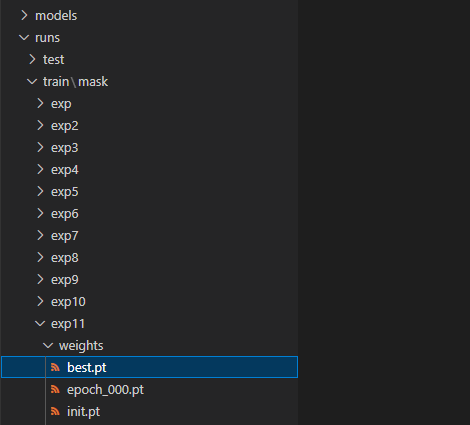Screen dimensions: 470x425
Task: Expand the test folder chevron
Action: 32,59
